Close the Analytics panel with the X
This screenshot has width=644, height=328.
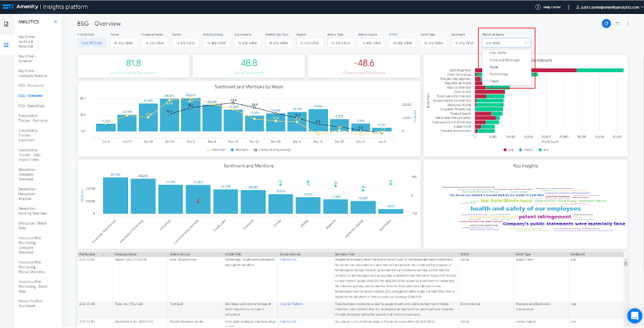point(55,21)
